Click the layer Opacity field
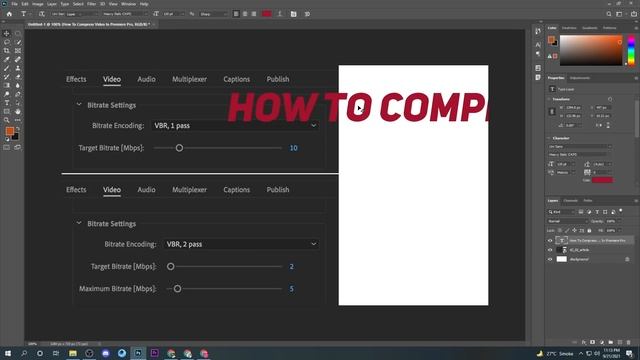 [x=611, y=221]
